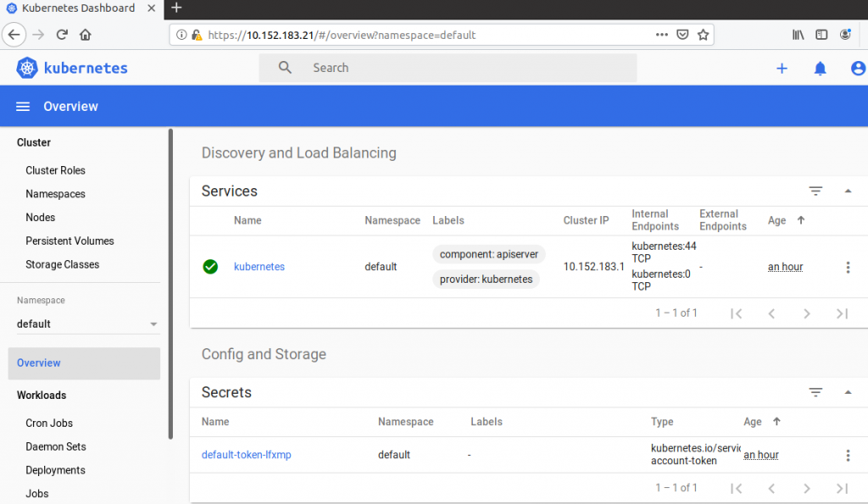Image resolution: width=868 pixels, height=504 pixels.
Task: Open the filter icon in Services card
Action: pos(815,191)
